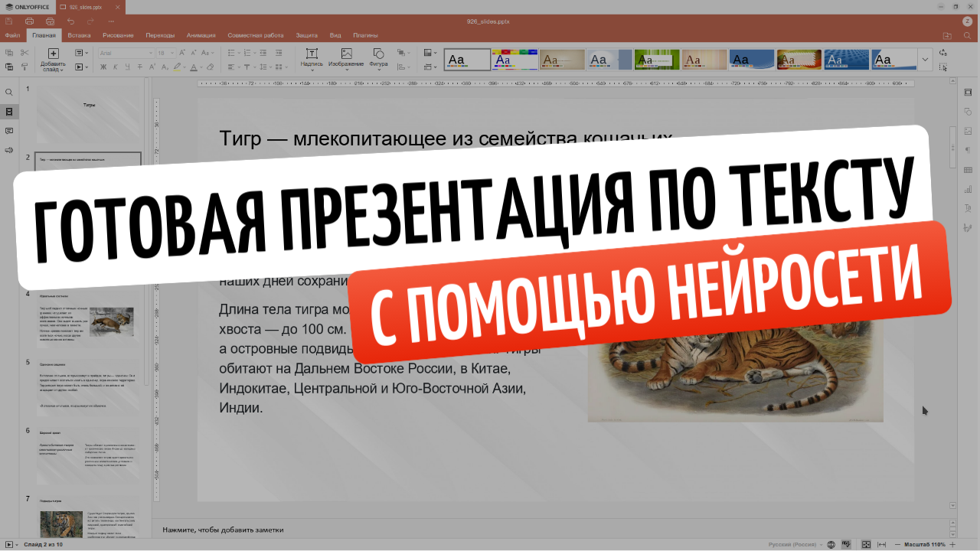Toggle superscript formatting
980x551 pixels.
(x=152, y=67)
